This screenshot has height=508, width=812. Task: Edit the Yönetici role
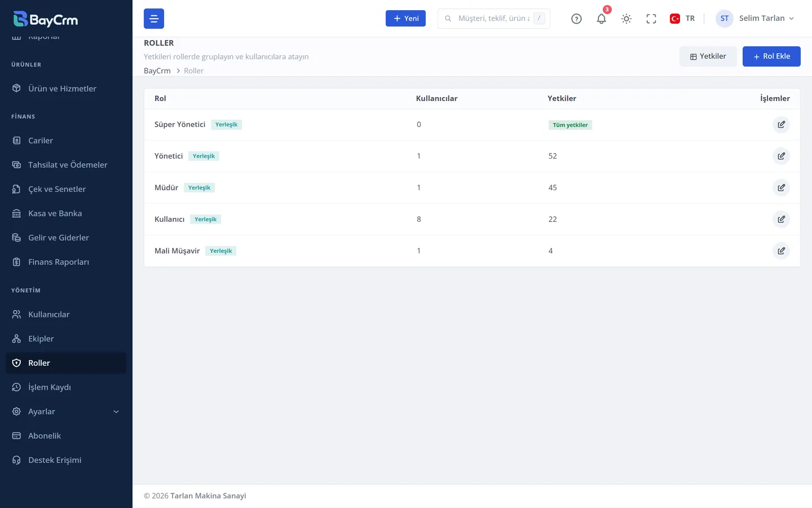(781, 156)
